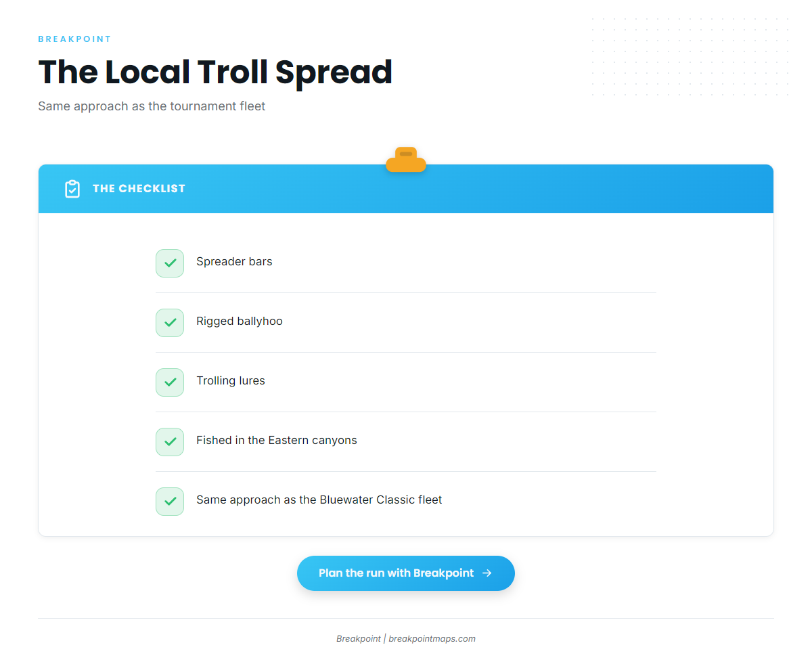Click the clipboard checklist icon
The image size is (812, 662).
click(x=72, y=189)
